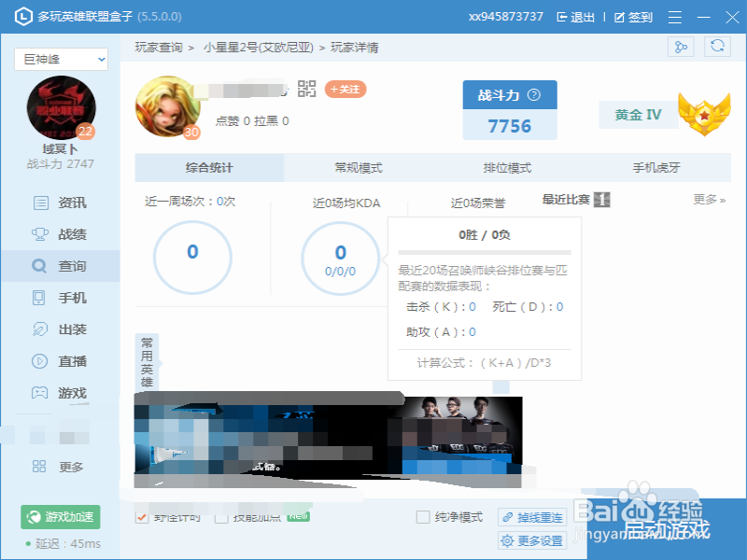Open the hamburger menu in title bar

click(x=674, y=17)
